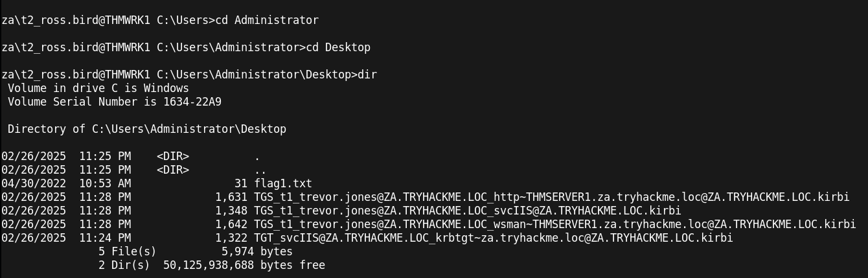Click the 'Directory of C:\Users\Administrator\Desktop' line
The height and width of the screenshot is (278, 868).
[x=147, y=129]
